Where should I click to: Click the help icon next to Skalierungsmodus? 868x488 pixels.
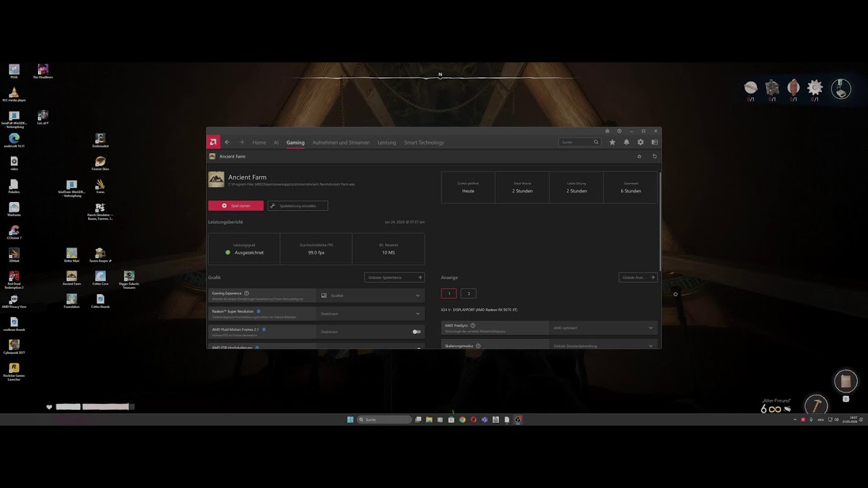[x=478, y=346]
